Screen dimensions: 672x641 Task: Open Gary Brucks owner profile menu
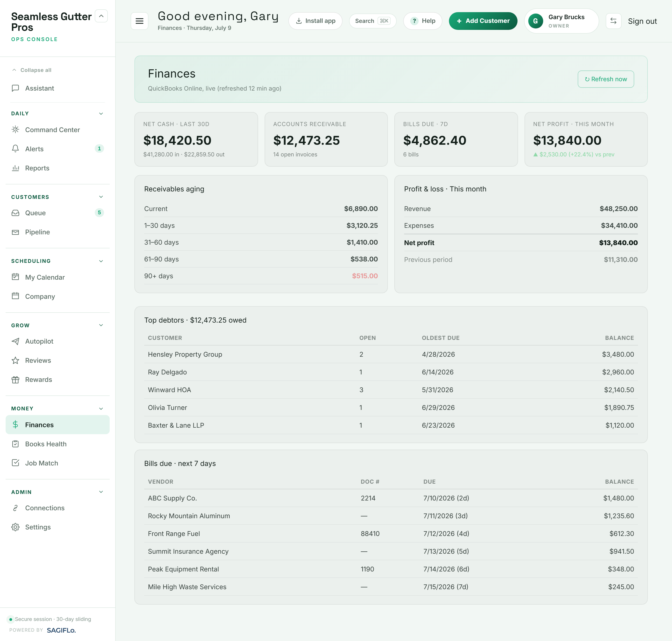[561, 21]
